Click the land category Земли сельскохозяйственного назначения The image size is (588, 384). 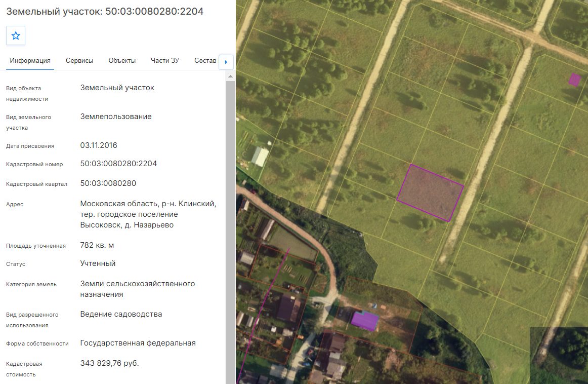coord(138,289)
